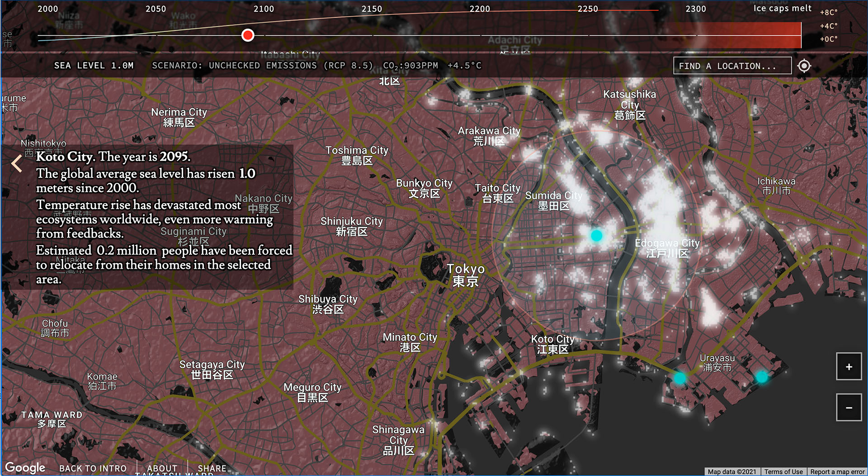Click the Shinjuku City map label
The image size is (868, 476).
[x=352, y=227]
